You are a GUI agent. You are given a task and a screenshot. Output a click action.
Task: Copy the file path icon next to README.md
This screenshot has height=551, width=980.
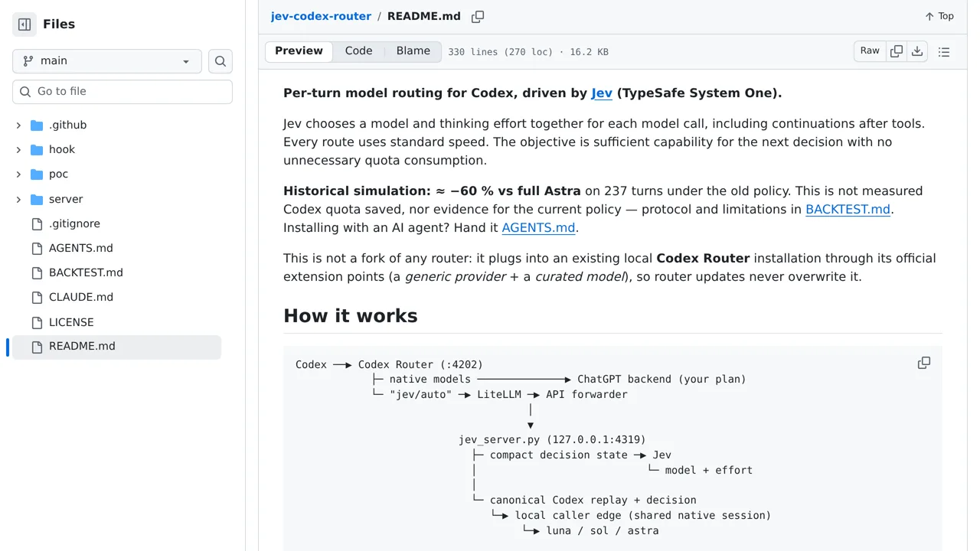click(x=478, y=17)
